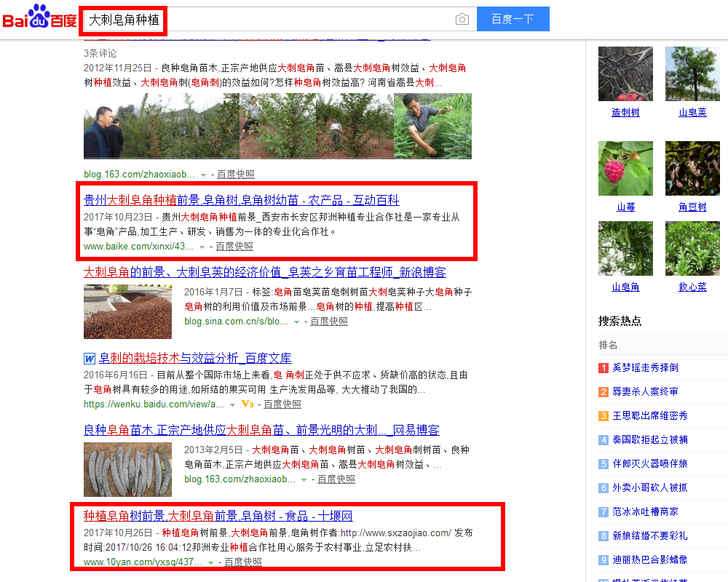The height and width of the screenshot is (582, 728).
Task: Expand the arrow beside www.baike.com/xinxi/43...
Action: point(202,247)
